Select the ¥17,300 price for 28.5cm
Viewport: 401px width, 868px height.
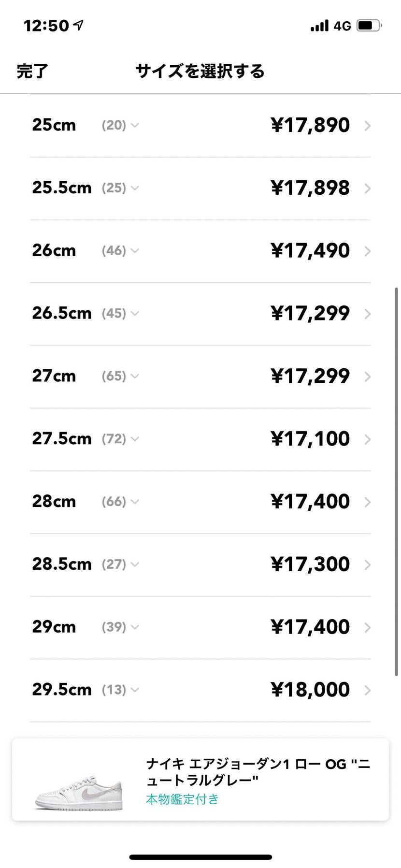(x=310, y=564)
